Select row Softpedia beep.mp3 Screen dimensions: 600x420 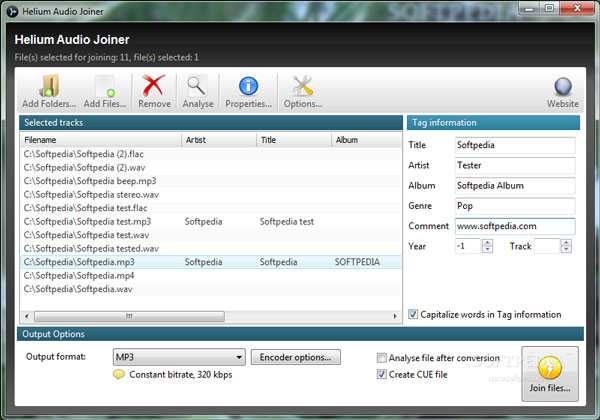click(x=210, y=181)
